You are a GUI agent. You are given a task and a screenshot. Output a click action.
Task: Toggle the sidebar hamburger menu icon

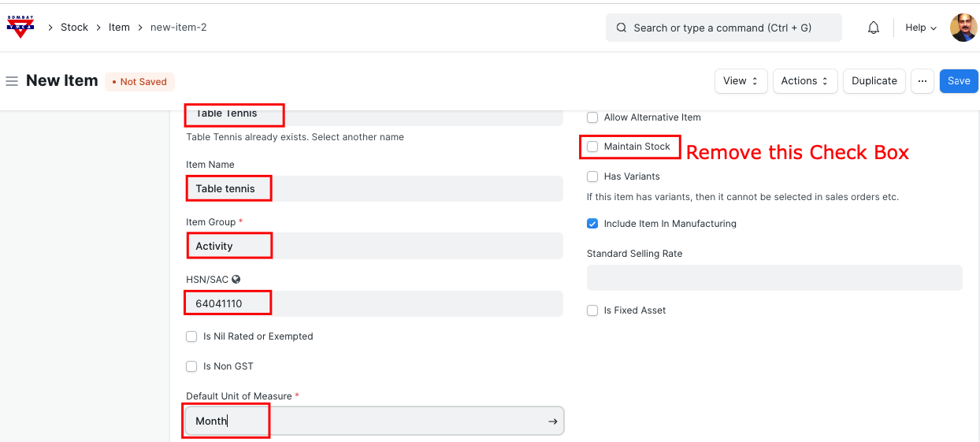[12, 81]
